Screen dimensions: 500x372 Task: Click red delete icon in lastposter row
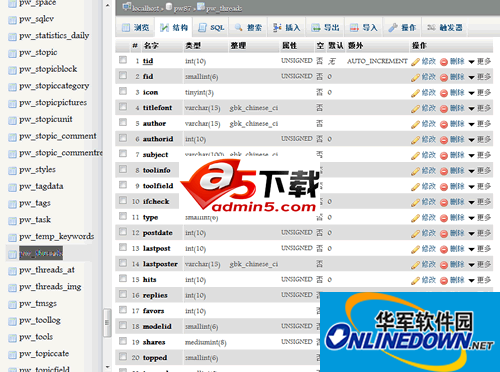point(444,265)
